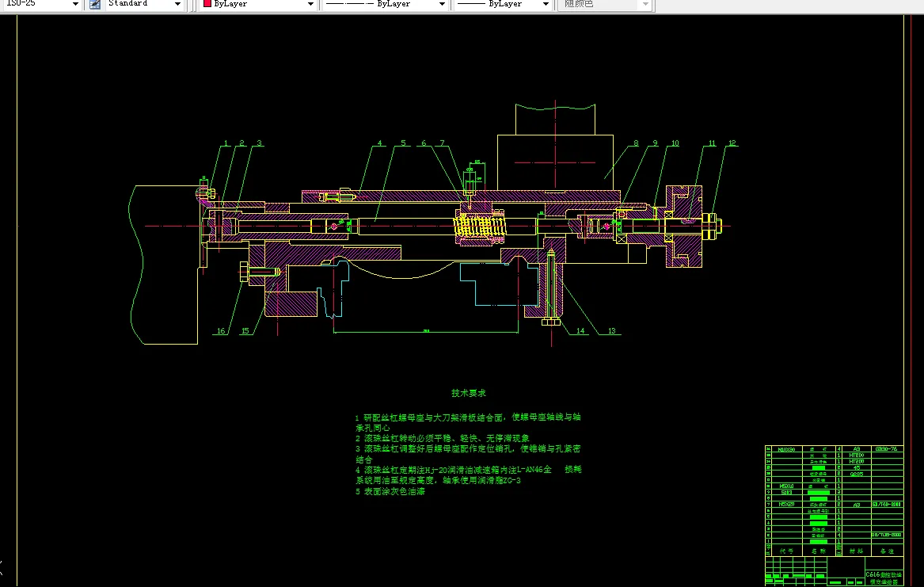Select part callout number 9 in drawing
Viewport: 924px width, 587px height.
click(x=655, y=143)
